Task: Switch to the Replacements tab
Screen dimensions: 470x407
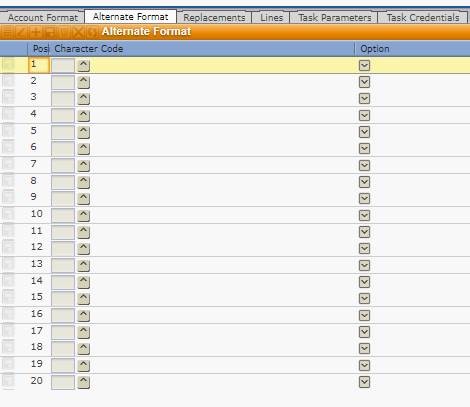Action: point(214,17)
